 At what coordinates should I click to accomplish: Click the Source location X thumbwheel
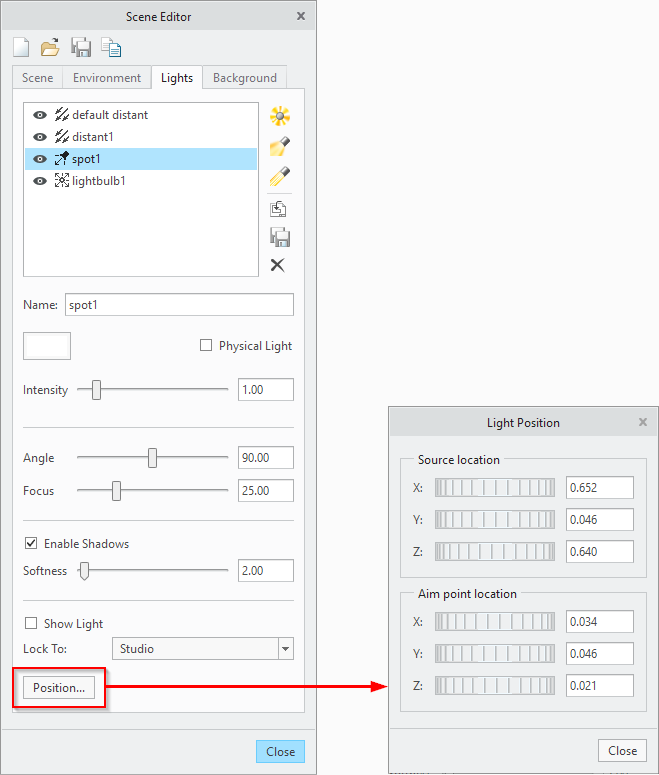tap(495, 488)
